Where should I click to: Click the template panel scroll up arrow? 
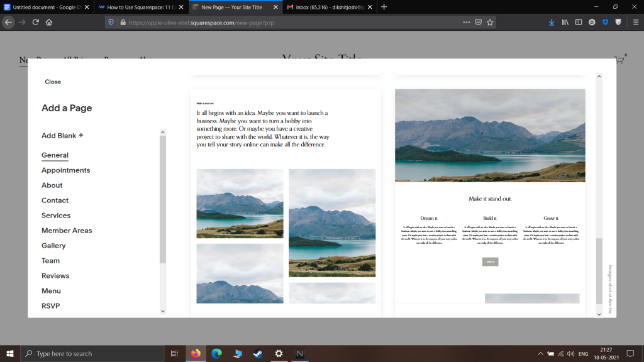(599, 76)
